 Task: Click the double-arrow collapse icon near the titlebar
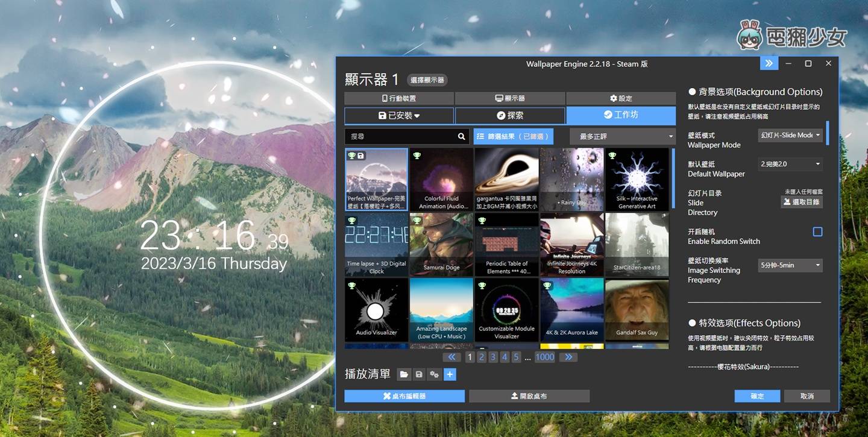[769, 63]
